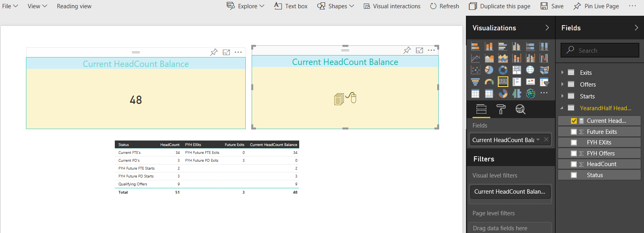644x233 pixels.
Task: Save the report
Action: pyautogui.click(x=552, y=6)
